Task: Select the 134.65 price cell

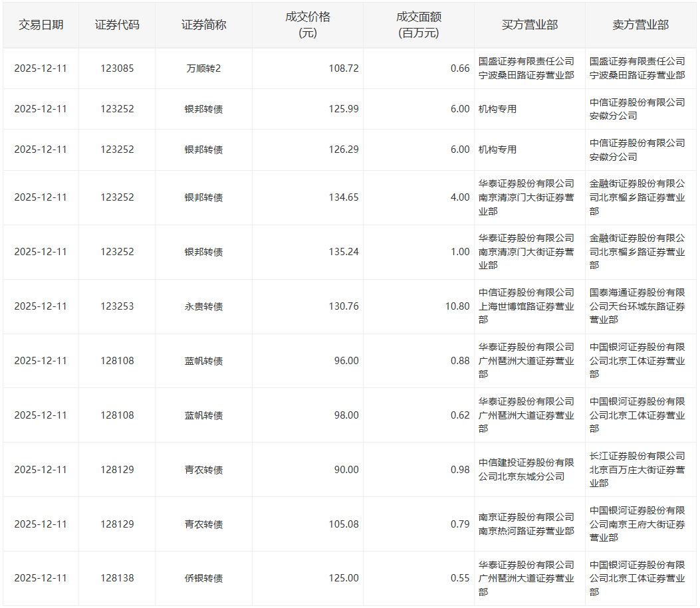Action: click(343, 197)
